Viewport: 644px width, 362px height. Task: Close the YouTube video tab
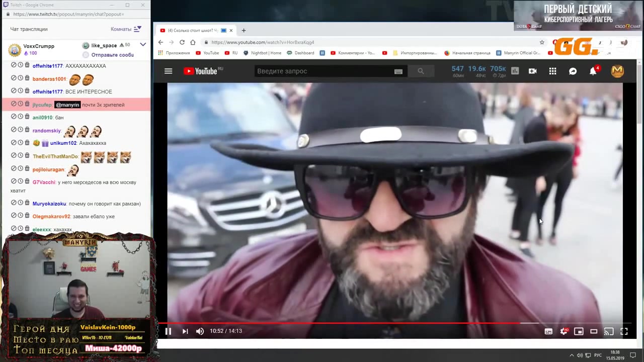pos(231,30)
